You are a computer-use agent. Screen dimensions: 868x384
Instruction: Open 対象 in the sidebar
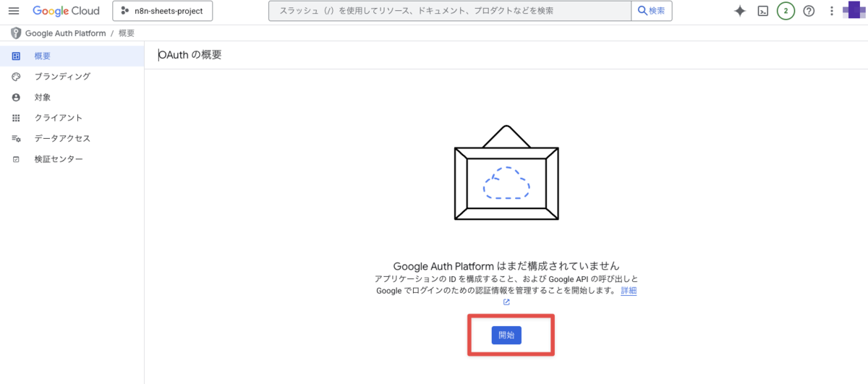click(72, 97)
